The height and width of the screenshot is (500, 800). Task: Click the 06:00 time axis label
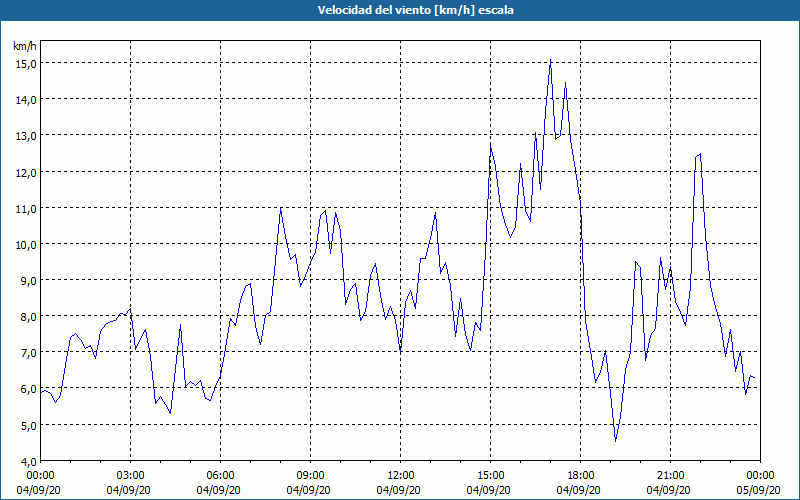coord(220,476)
